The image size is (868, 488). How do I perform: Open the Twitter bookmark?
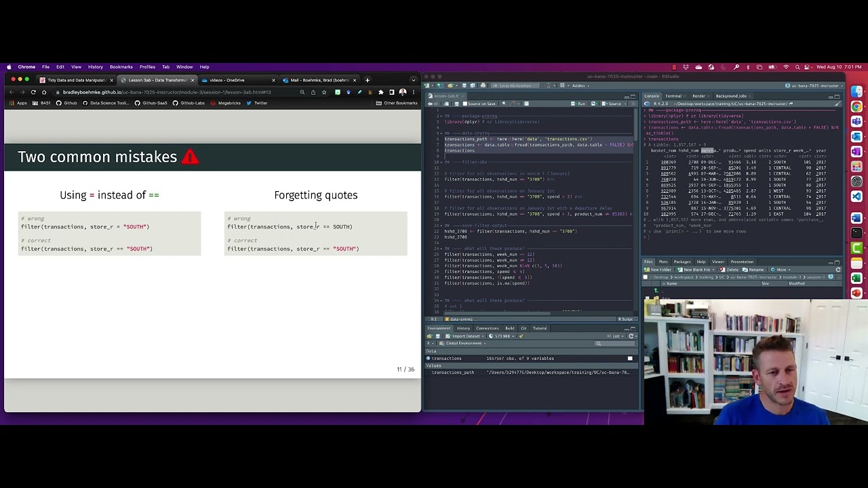click(x=257, y=103)
